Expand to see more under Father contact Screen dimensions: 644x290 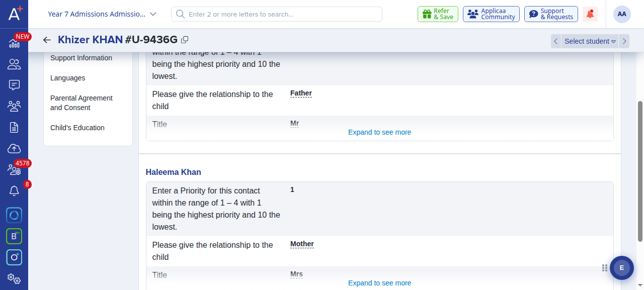coord(379,132)
